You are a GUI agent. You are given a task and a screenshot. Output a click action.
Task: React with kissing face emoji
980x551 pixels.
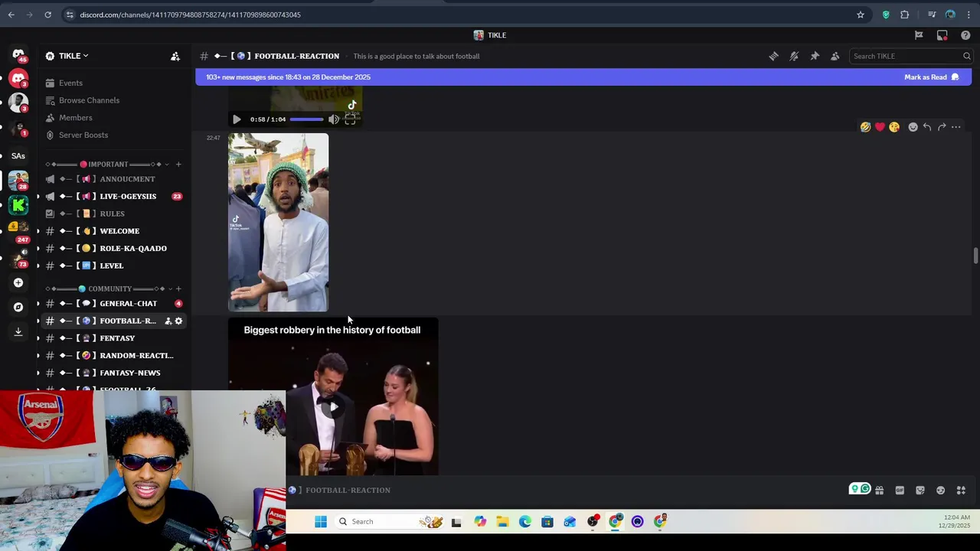[x=894, y=127]
